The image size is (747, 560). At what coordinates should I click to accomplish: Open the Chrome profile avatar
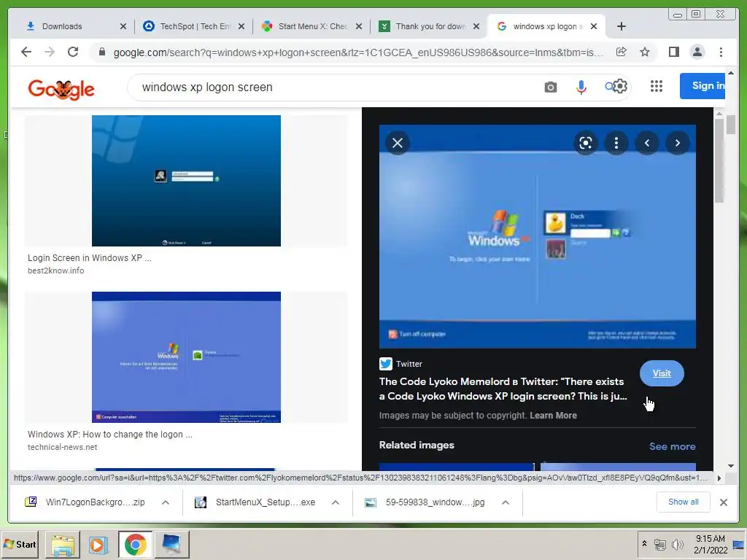point(697,52)
